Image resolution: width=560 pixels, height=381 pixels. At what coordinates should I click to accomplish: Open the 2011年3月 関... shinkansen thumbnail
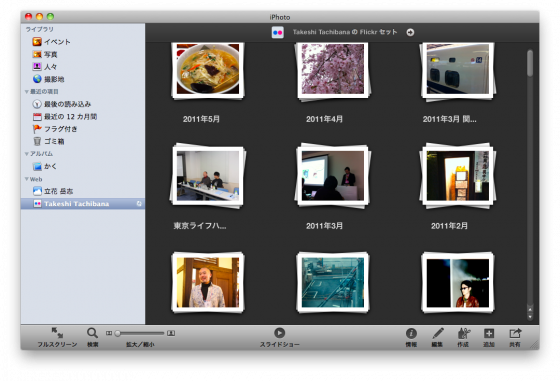tap(458, 70)
